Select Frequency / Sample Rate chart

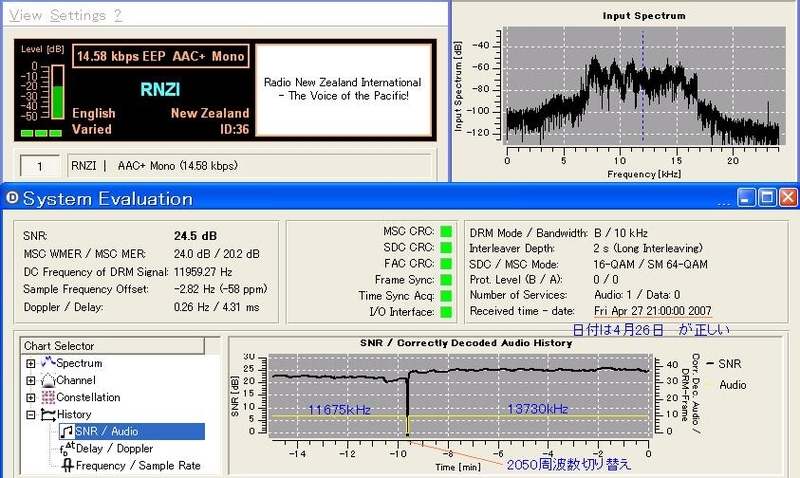click(138, 465)
